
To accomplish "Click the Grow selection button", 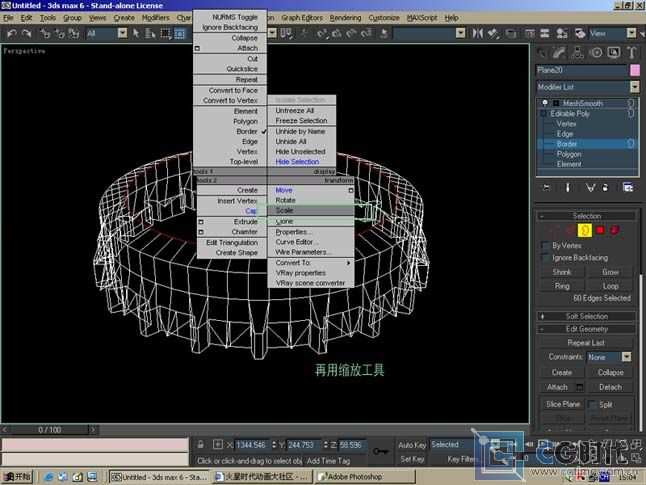I will pos(610,272).
